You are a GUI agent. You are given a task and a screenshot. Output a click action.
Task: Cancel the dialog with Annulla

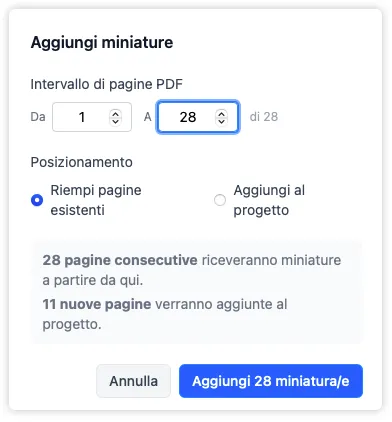tap(133, 381)
